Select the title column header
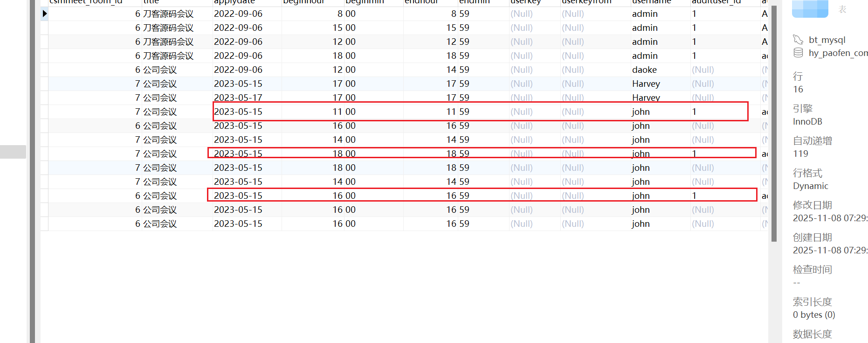Screen dimensions: 868x343 click(151, 2)
